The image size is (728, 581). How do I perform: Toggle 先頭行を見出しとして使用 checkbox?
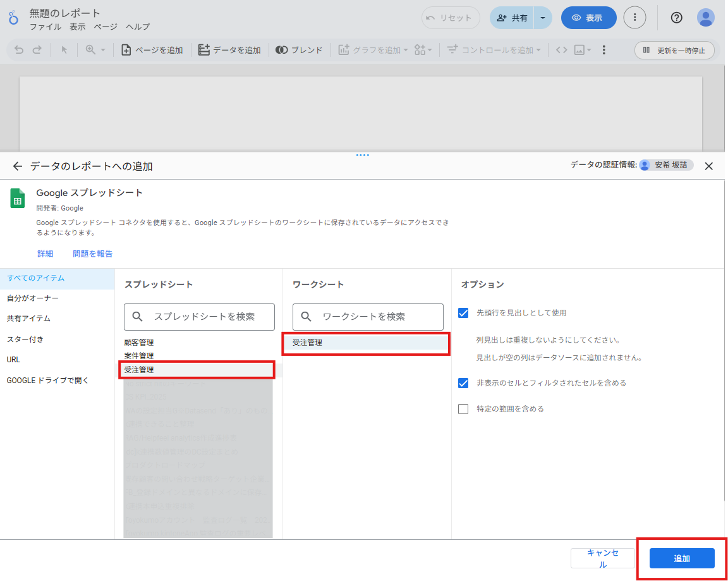pyautogui.click(x=463, y=312)
